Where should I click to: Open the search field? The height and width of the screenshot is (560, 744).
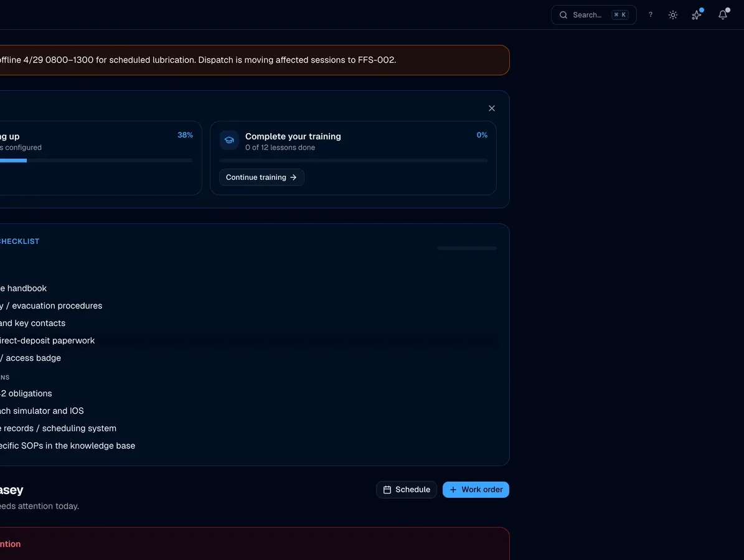(593, 15)
